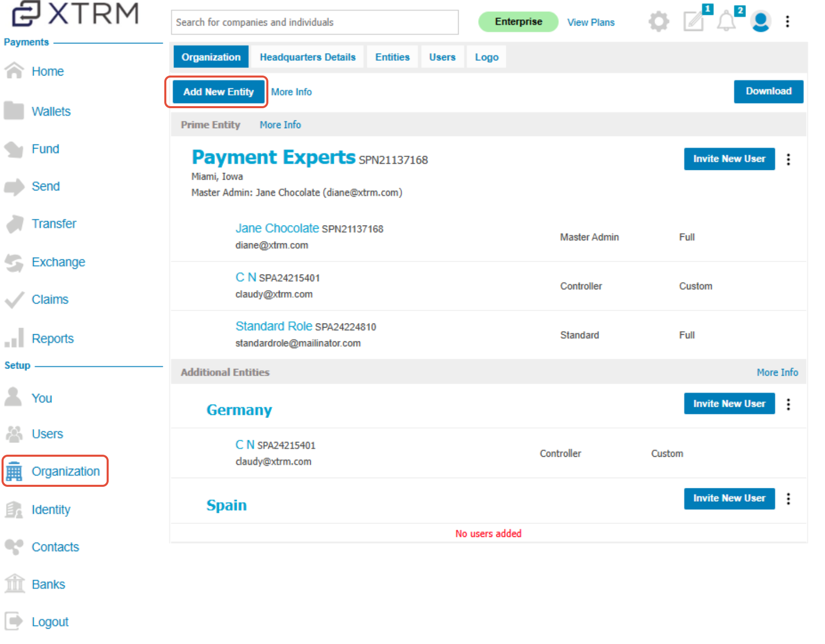This screenshot has height=644, width=825.
Task: Invite new user to Payment Experts
Action: pyautogui.click(x=729, y=159)
